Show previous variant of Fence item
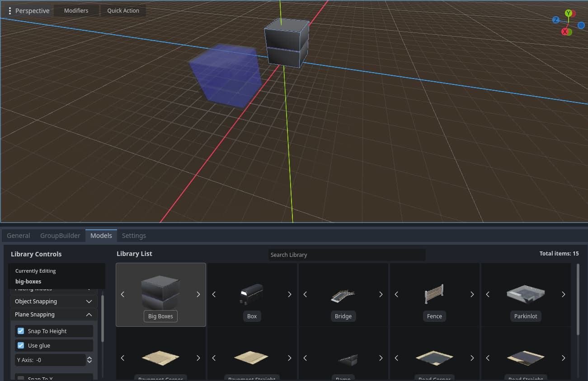Screen dimensions: 588x381 [396, 294]
